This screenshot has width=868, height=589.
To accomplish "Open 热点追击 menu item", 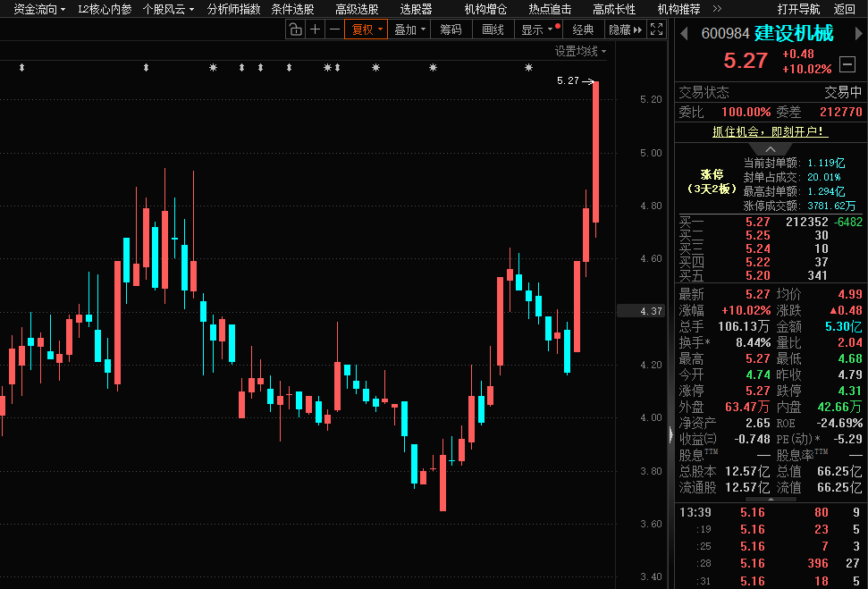I will (x=550, y=9).
